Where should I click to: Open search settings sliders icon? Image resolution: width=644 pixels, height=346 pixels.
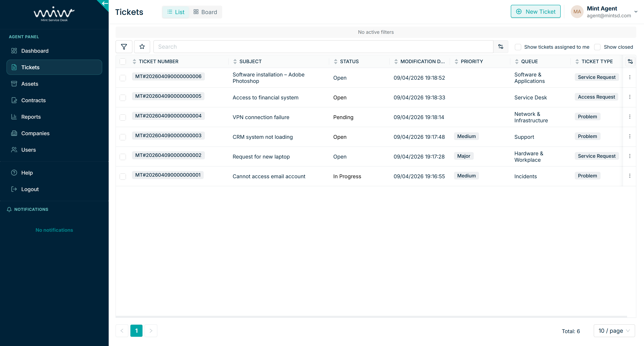501,47
